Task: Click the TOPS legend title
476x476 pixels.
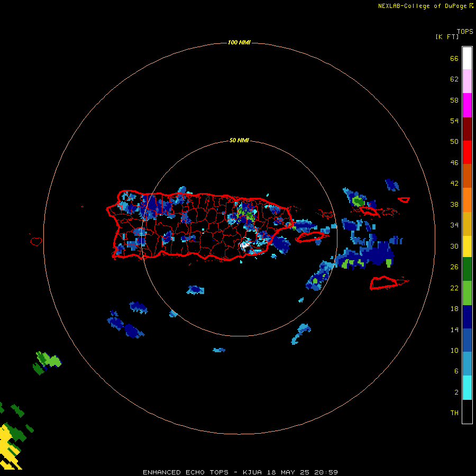Action: point(465,31)
